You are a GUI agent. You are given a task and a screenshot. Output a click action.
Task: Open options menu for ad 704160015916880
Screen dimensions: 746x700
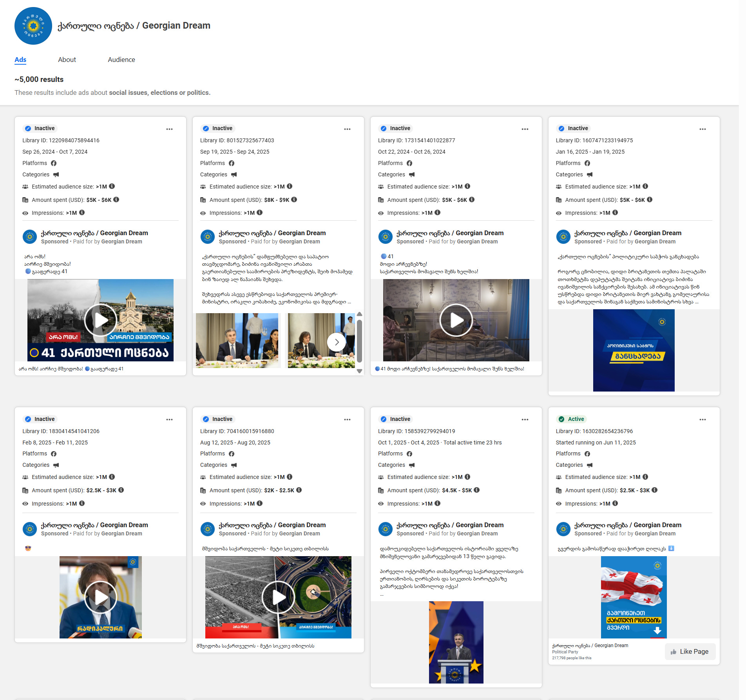pyautogui.click(x=347, y=419)
